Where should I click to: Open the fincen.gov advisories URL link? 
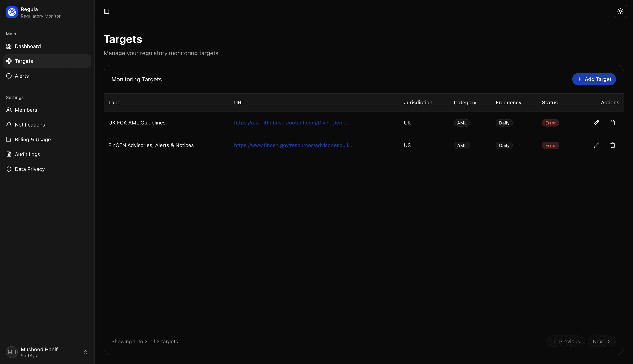293,145
